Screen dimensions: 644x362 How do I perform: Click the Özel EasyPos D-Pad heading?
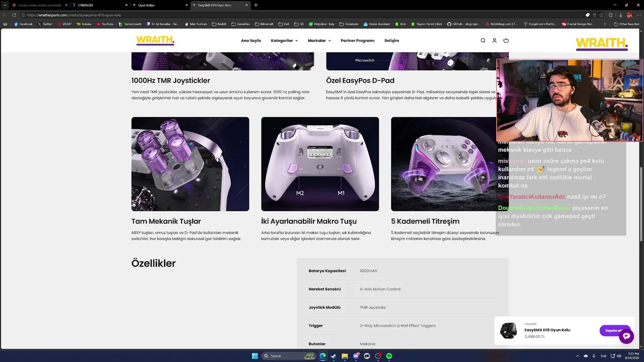[360, 80]
